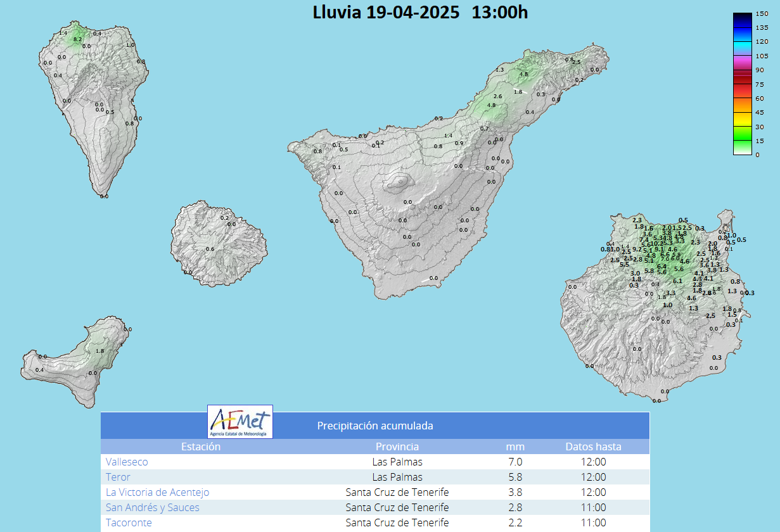Pick the green band of the rainfall legend

click(x=742, y=134)
